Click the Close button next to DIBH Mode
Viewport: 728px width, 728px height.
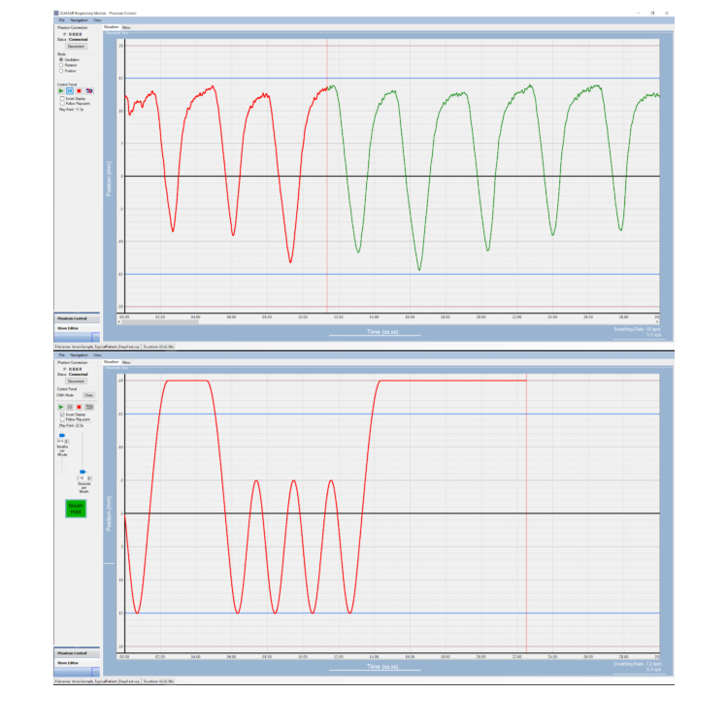[87, 395]
